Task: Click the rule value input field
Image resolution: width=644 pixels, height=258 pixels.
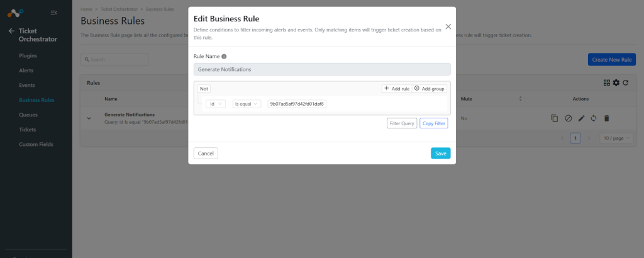Action: point(297,104)
